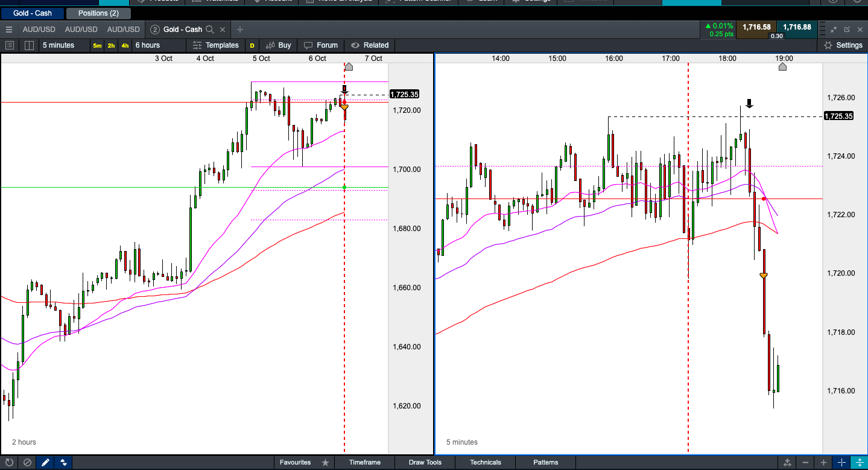Screen dimensions: 868x470
Task: Select the pencil drawing mode icon
Action: point(45,463)
